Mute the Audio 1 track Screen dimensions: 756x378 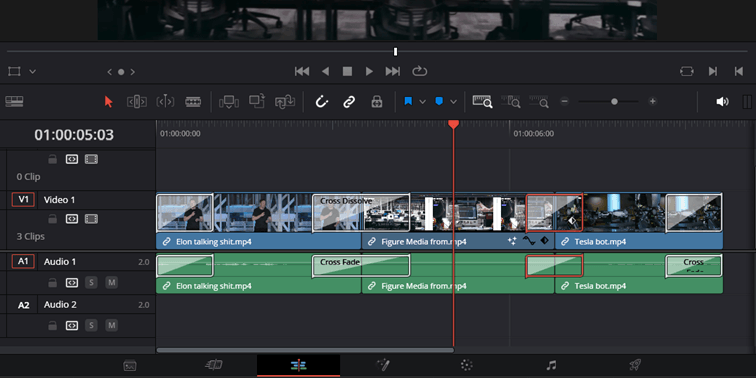(111, 283)
